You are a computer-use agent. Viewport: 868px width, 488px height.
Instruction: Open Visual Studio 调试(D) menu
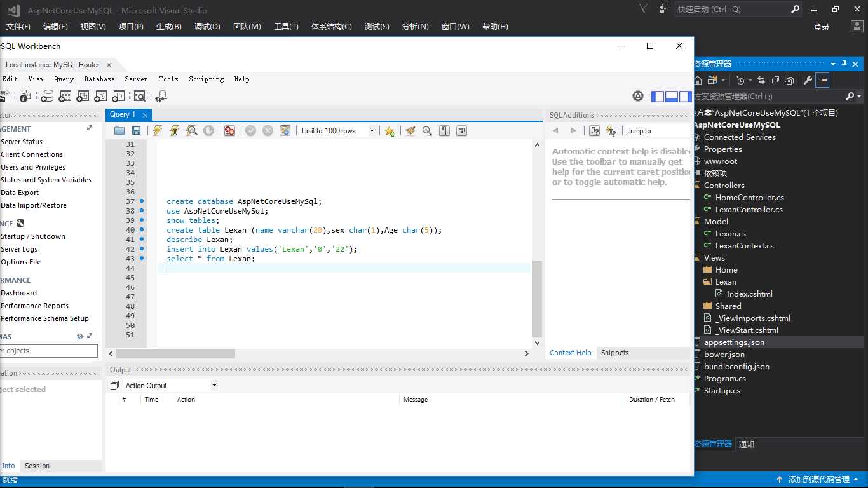click(x=207, y=27)
